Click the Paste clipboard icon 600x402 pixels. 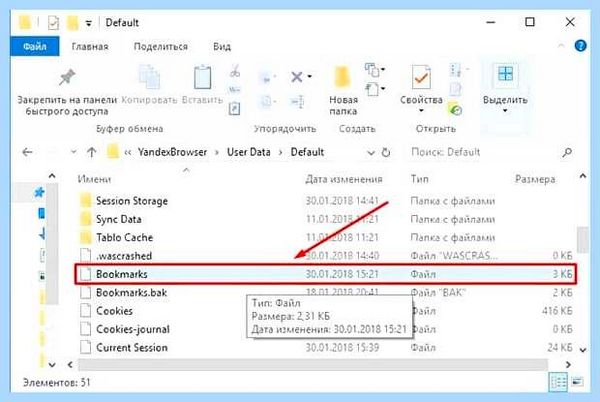[x=202, y=76]
